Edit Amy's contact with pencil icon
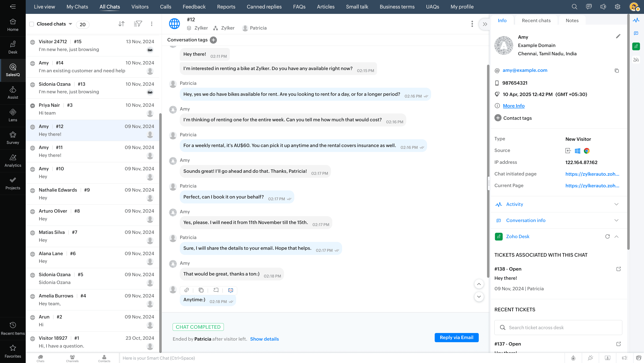The image size is (644, 363). click(x=618, y=36)
